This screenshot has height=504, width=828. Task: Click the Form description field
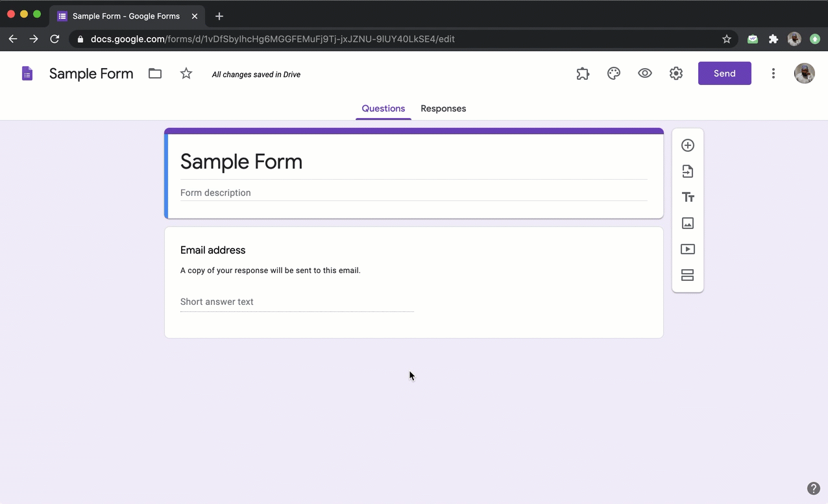pos(413,193)
